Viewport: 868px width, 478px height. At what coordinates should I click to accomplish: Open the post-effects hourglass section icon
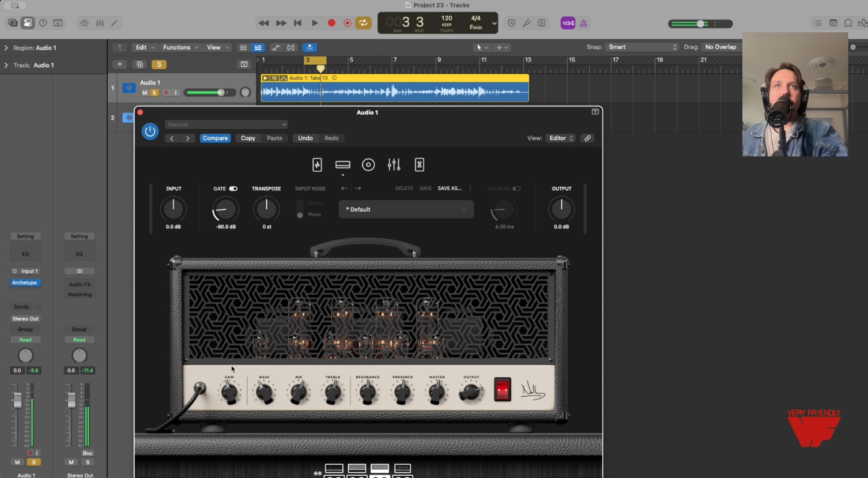420,165
